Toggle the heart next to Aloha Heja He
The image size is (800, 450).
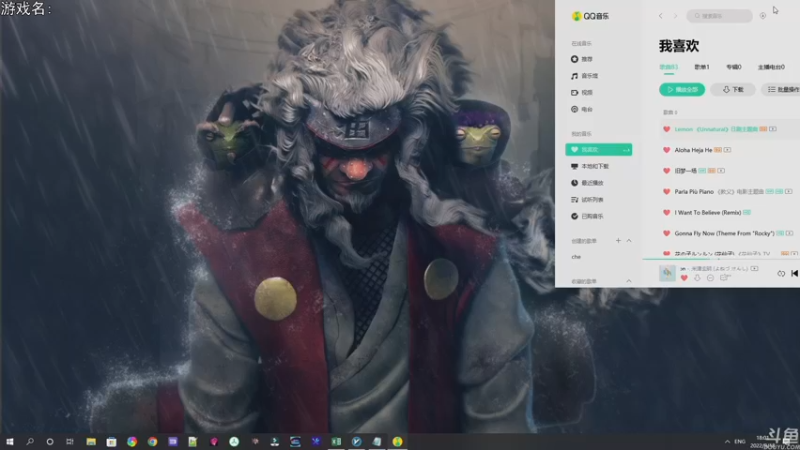click(666, 150)
